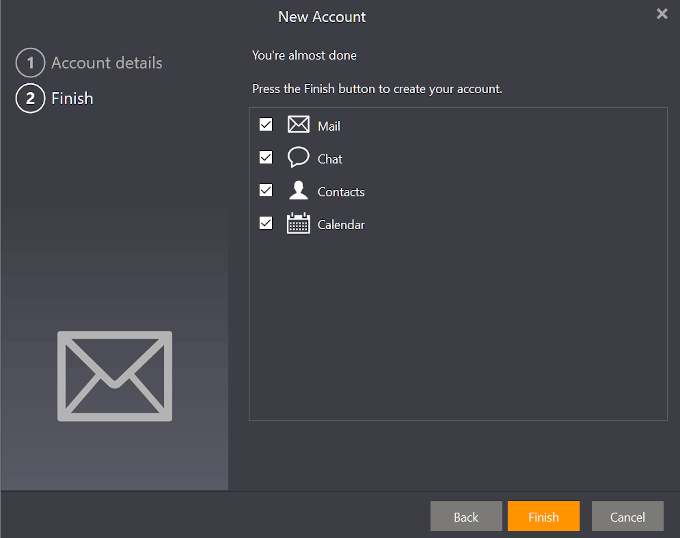Screen dimensions: 680x538
Task: Uncheck the Chat checkbox
Action: (x=266, y=157)
